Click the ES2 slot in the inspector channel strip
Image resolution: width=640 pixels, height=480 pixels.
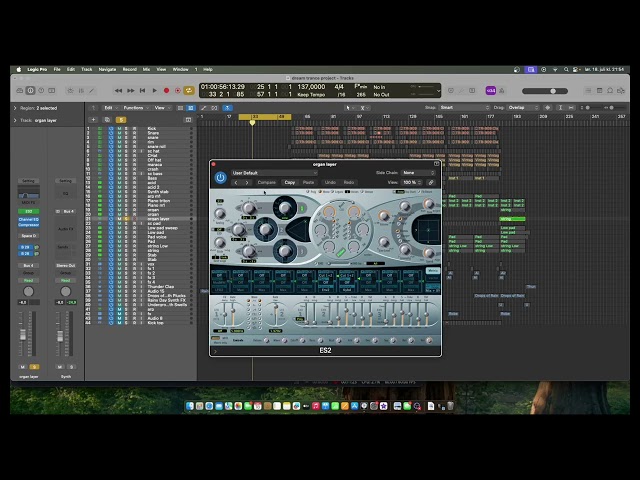[29, 211]
